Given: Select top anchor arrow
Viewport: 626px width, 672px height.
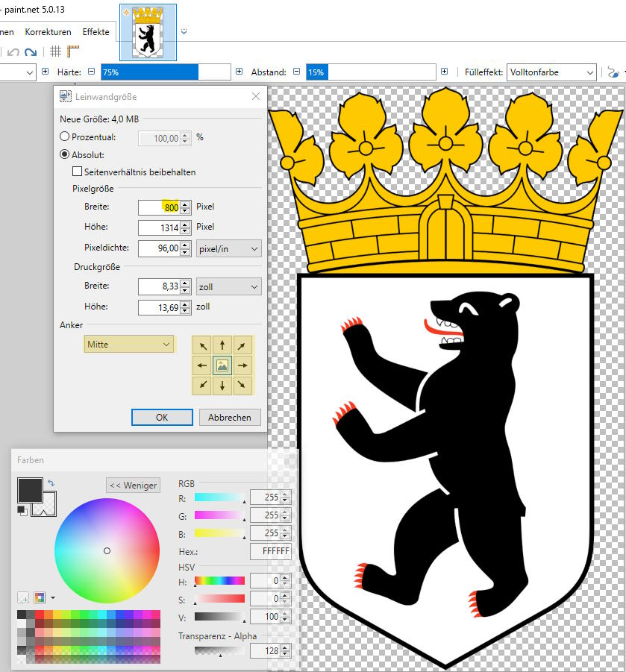Looking at the screenshot, I should tap(222, 345).
